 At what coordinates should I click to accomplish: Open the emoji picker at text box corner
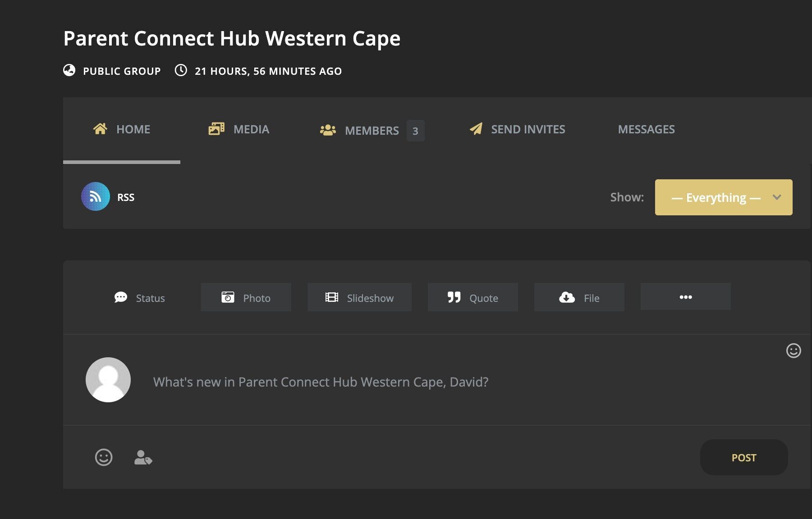point(794,351)
